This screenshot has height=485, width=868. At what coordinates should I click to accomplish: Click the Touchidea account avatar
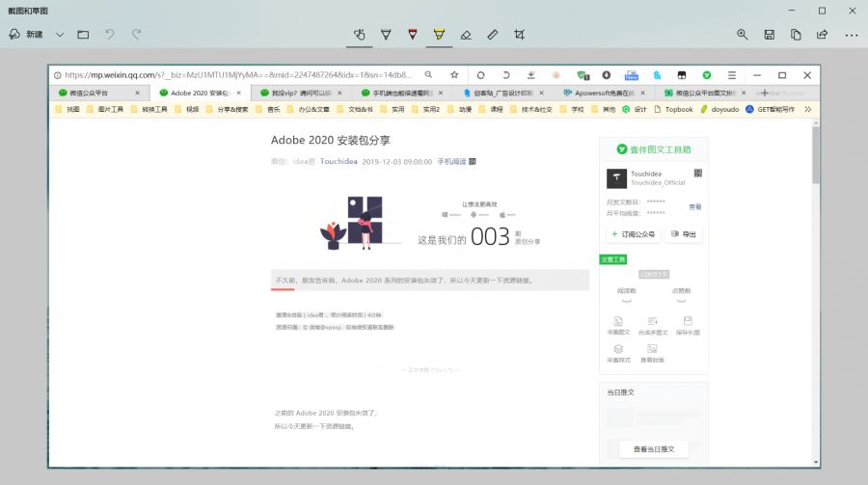click(x=616, y=178)
